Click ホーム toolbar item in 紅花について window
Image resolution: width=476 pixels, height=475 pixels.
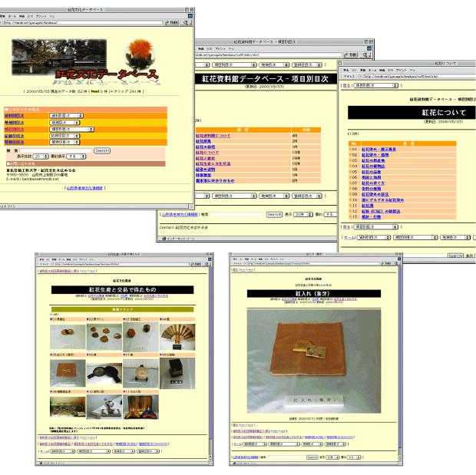click(x=372, y=70)
